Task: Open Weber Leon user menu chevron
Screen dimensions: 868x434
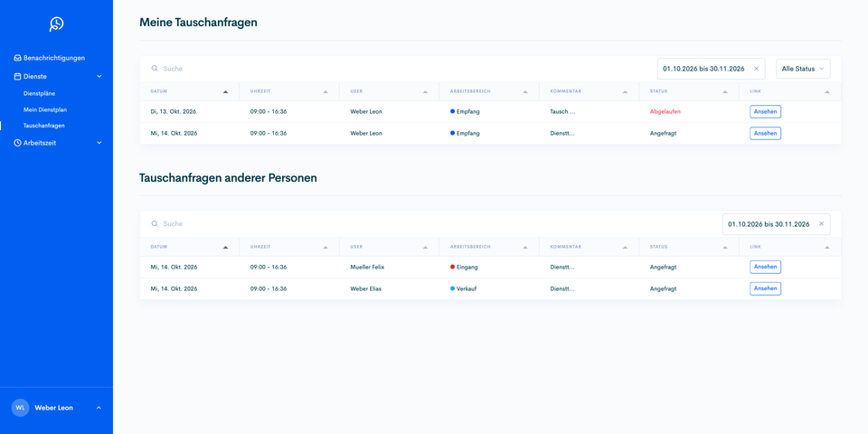Action: click(x=99, y=408)
